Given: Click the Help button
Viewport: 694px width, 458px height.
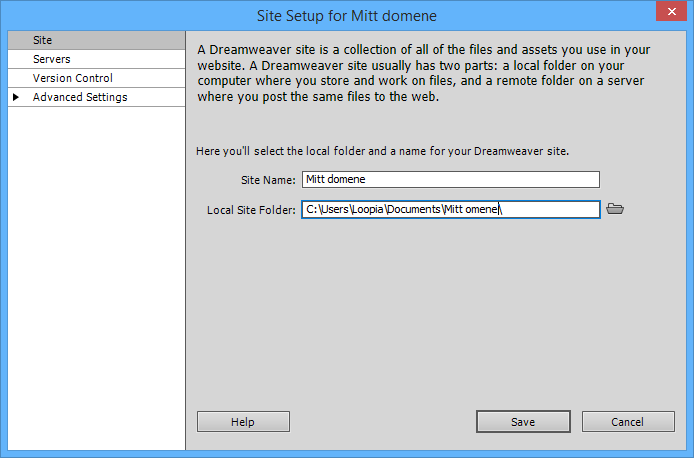Looking at the screenshot, I should coord(243,422).
